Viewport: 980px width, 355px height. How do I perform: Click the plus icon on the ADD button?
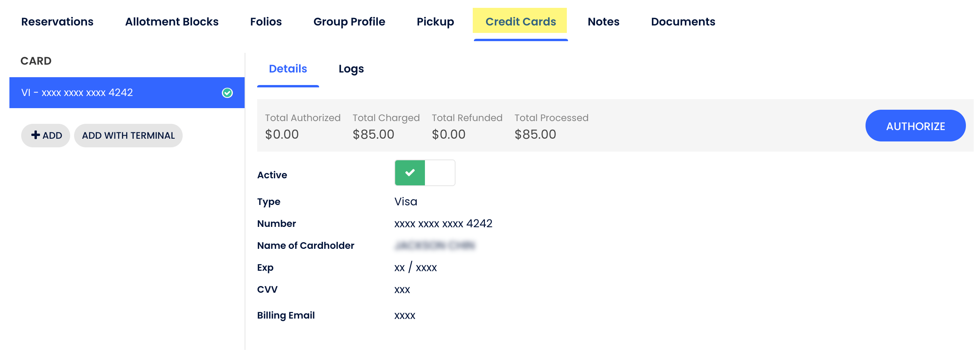(x=35, y=135)
